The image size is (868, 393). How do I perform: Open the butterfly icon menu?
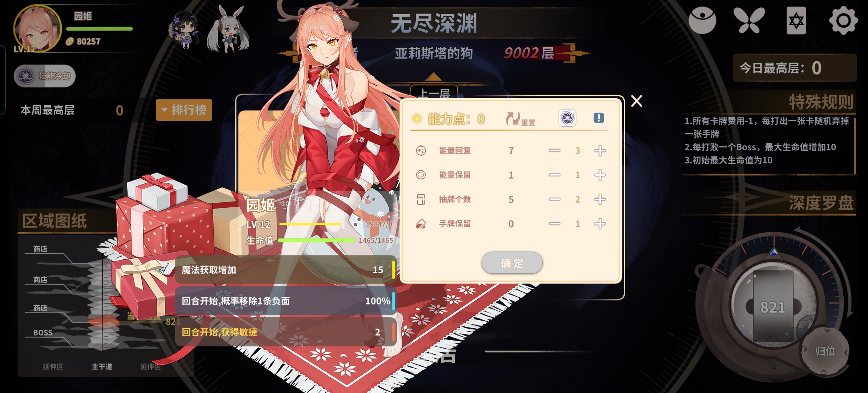pyautogui.click(x=749, y=20)
